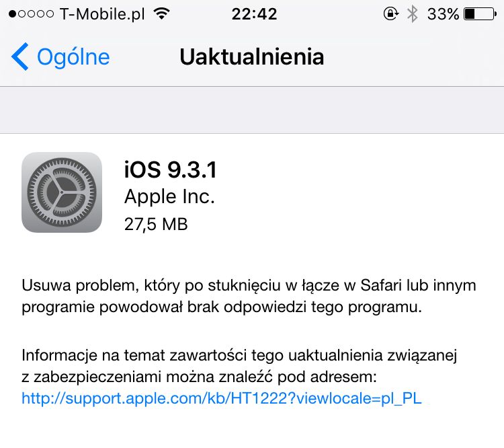504x448 pixels.
Task: Tap the T-Mobile.pl carrier label
Action: [x=102, y=15]
